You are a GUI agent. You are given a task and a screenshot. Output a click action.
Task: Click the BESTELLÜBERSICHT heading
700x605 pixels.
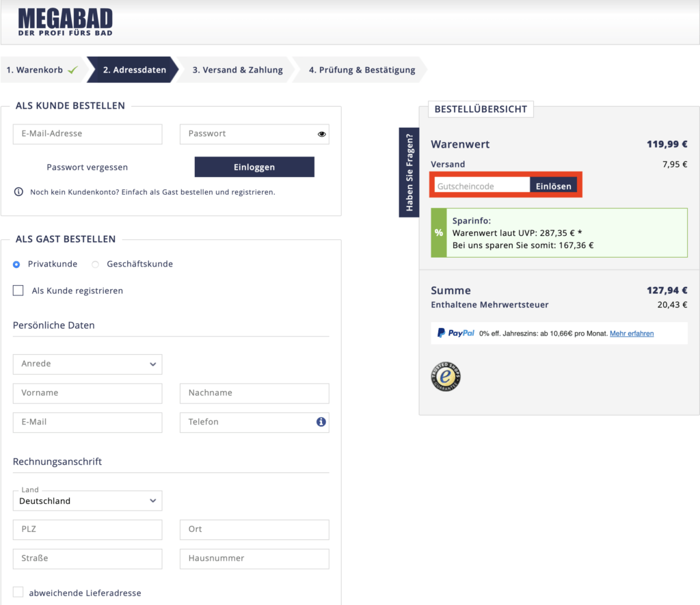[x=481, y=109]
